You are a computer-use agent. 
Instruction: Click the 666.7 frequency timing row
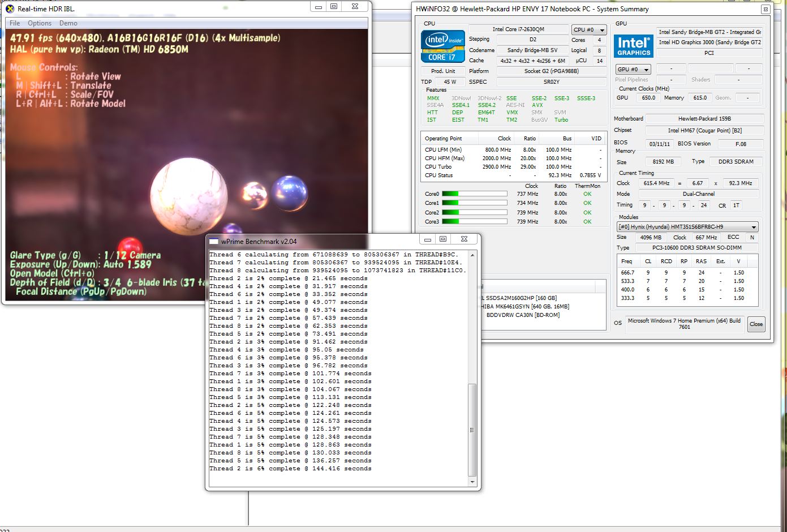(x=687, y=273)
